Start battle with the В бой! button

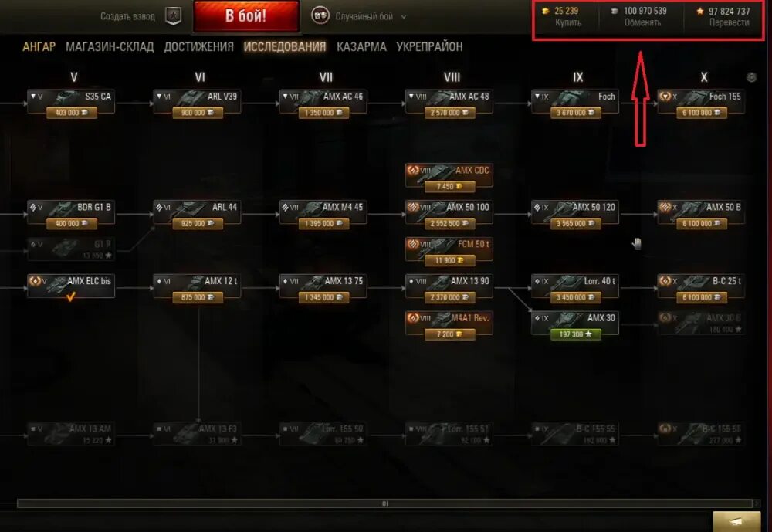246,15
